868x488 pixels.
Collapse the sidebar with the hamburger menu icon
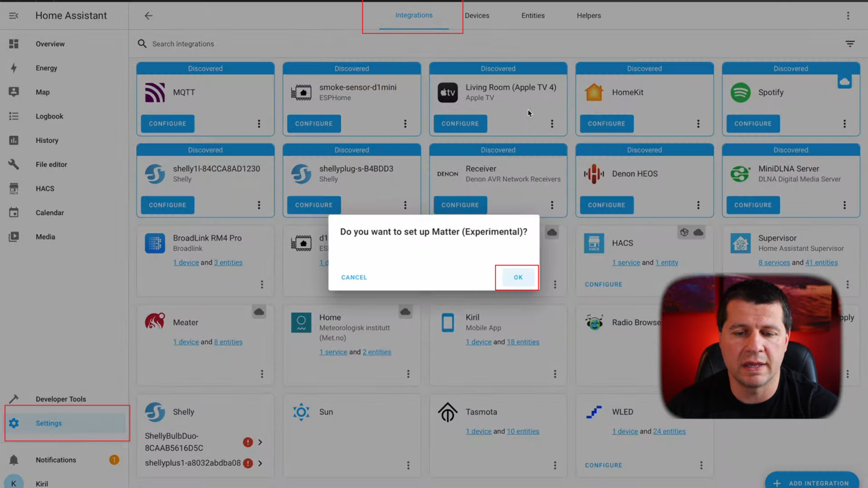(14, 16)
